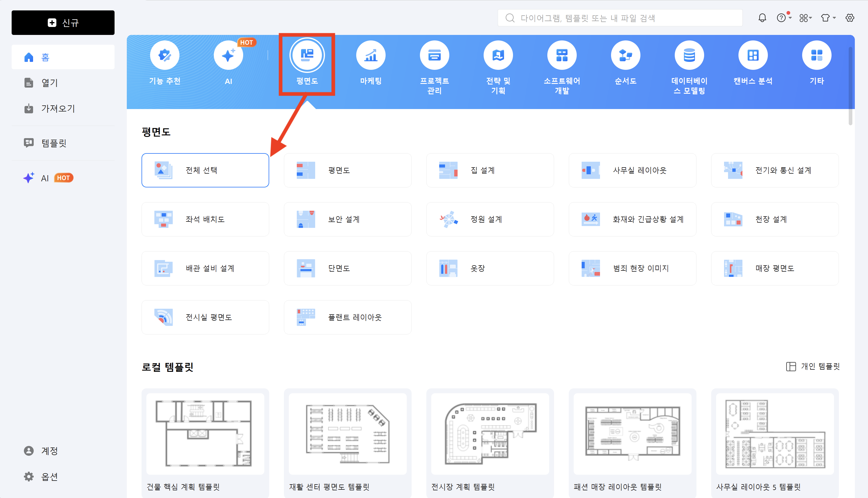Open the 데이터베이스 스 모델링 category

click(x=689, y=55)
